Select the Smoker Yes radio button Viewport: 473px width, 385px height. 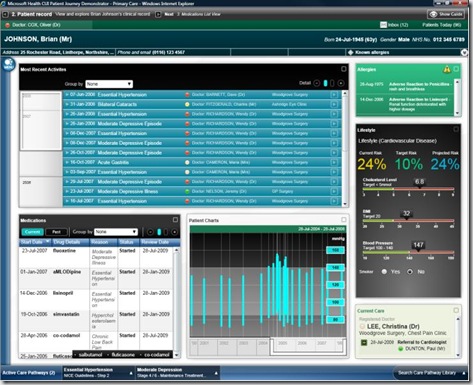(384, 272)
